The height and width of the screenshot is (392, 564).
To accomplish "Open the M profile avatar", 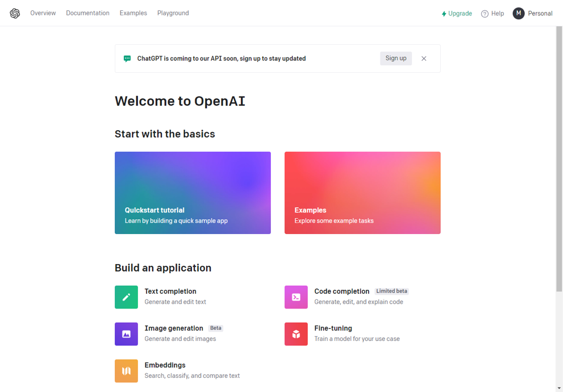I will click(x=519, y=13).
